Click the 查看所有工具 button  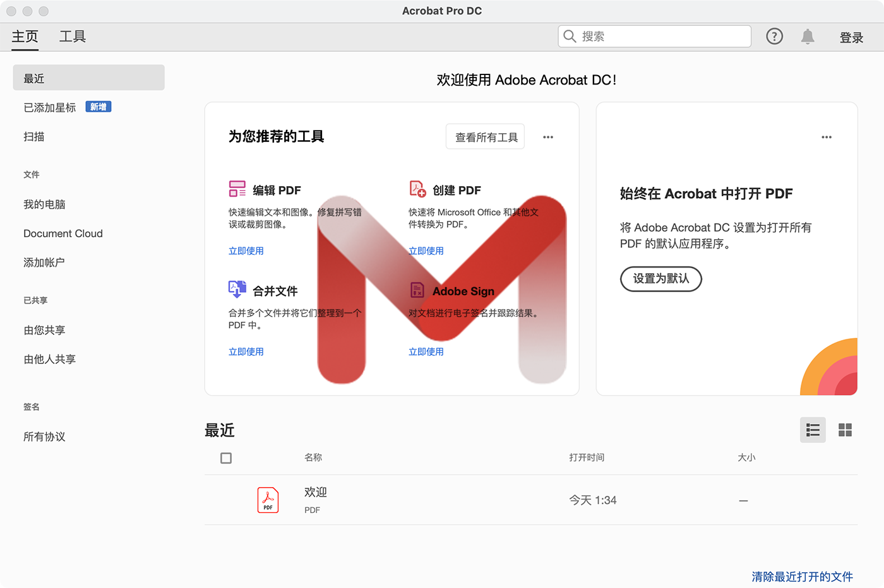click(486, 137)
